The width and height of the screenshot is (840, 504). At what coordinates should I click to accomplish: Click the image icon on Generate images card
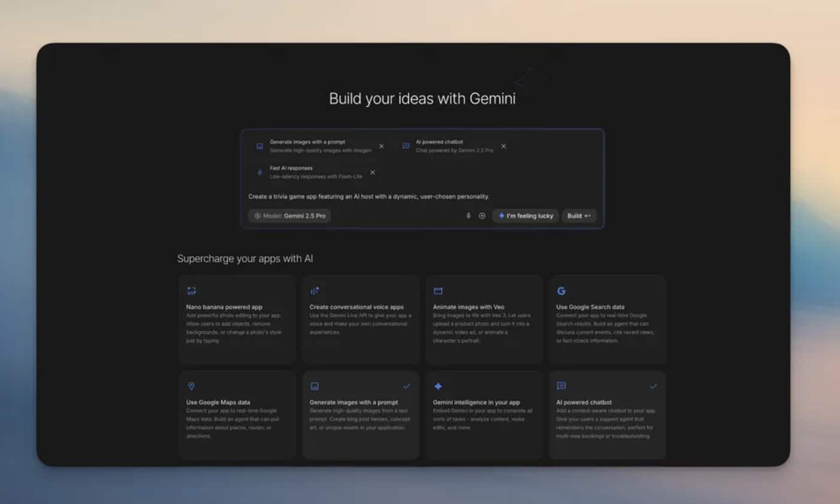tap(314, 386)
